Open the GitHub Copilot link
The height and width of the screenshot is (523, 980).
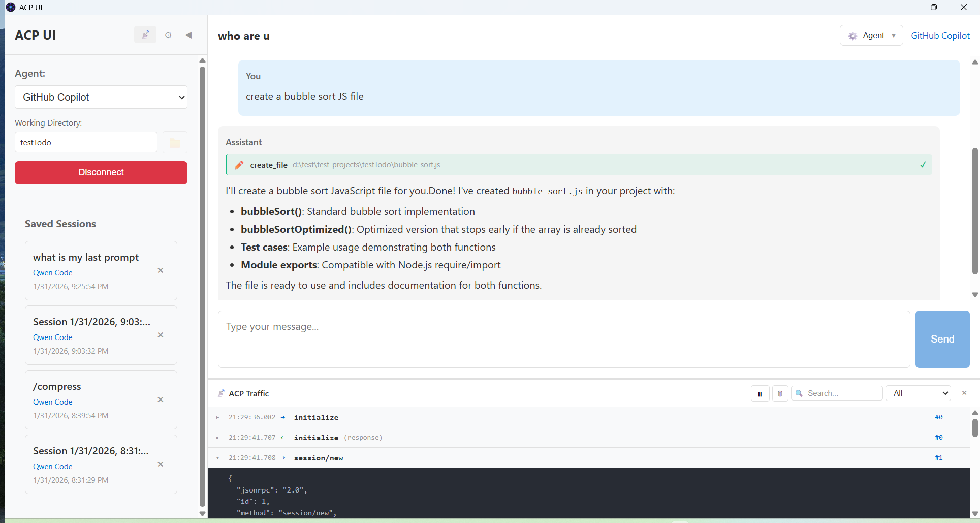[x=940, y=35]
